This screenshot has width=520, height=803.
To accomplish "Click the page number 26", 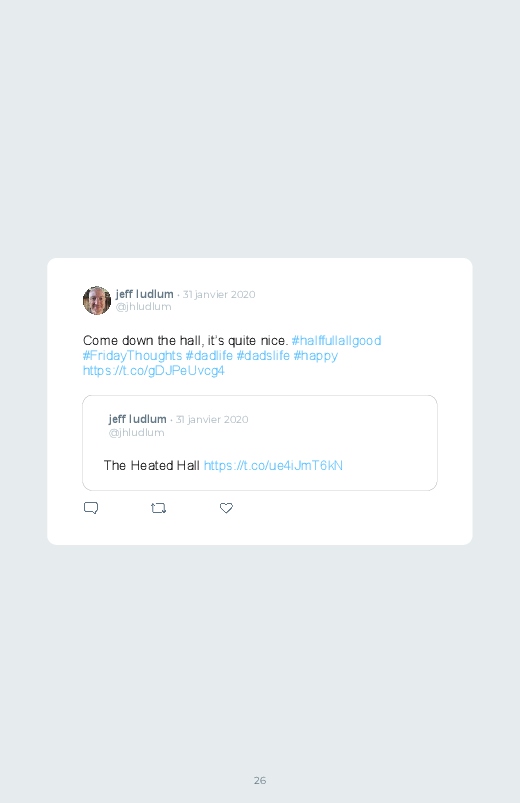I will point(260,780).
